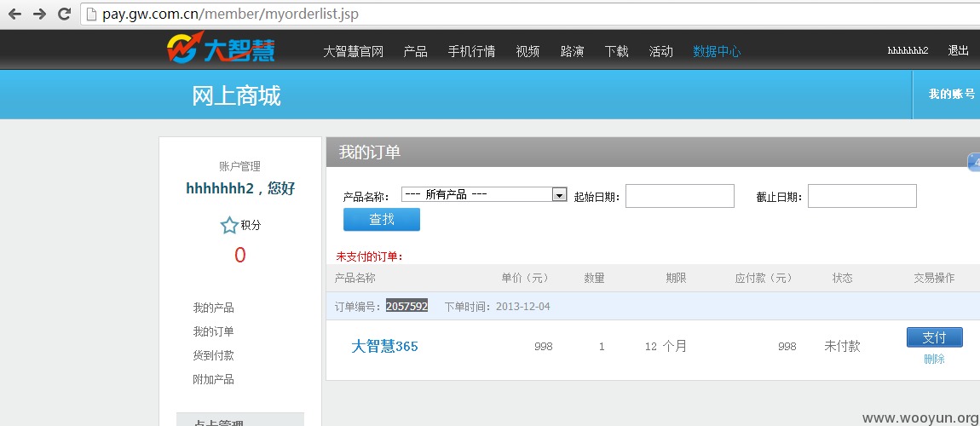Viewport: 980px width, 426px height.
Task: Click the 积分 star icon
Action: click(229, 226)
